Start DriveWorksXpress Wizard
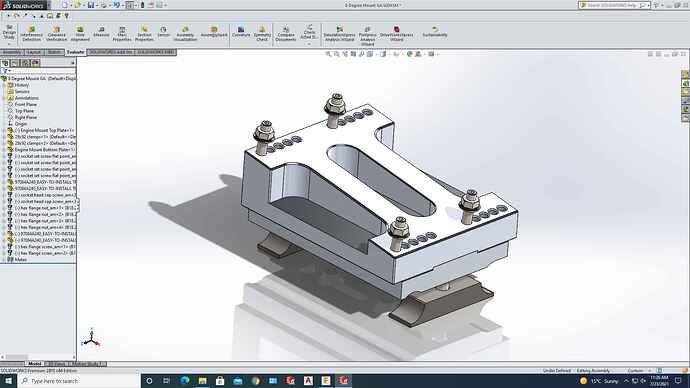The width and height of the screenshot is (690, 388). coord(396,33)
